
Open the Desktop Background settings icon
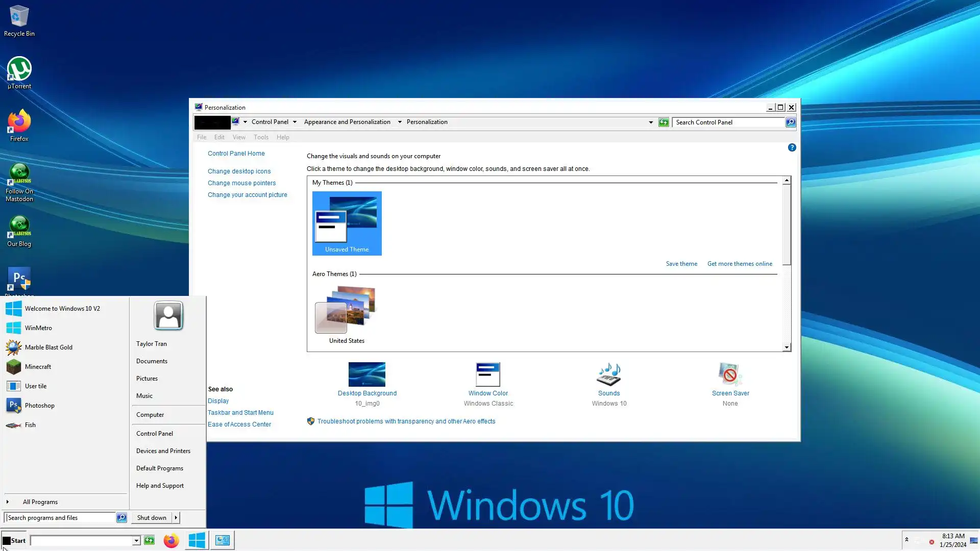pos(366,374)
